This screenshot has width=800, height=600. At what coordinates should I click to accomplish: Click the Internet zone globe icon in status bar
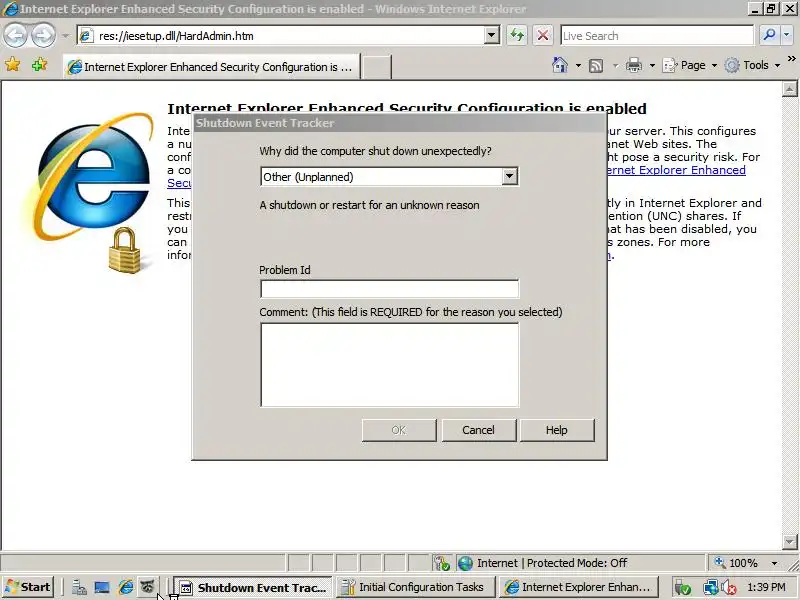point(465,563)
